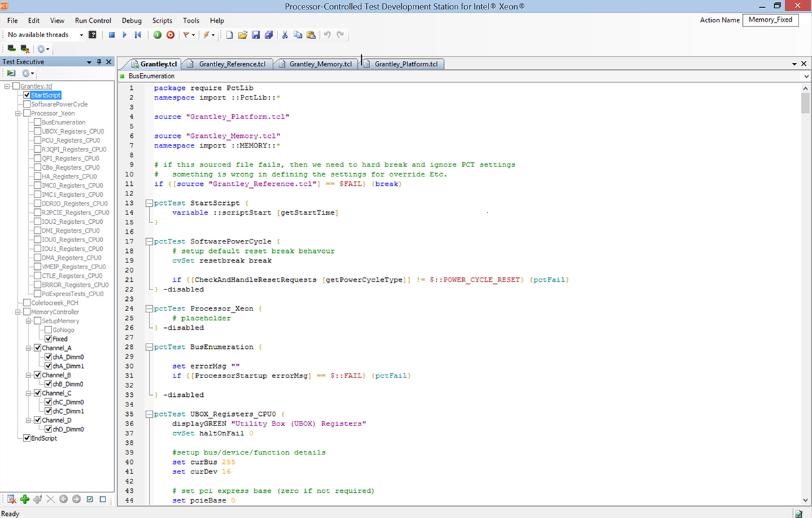Screen dimensions: 812x518
Task: Open the File menu
Action: (12, 20)
